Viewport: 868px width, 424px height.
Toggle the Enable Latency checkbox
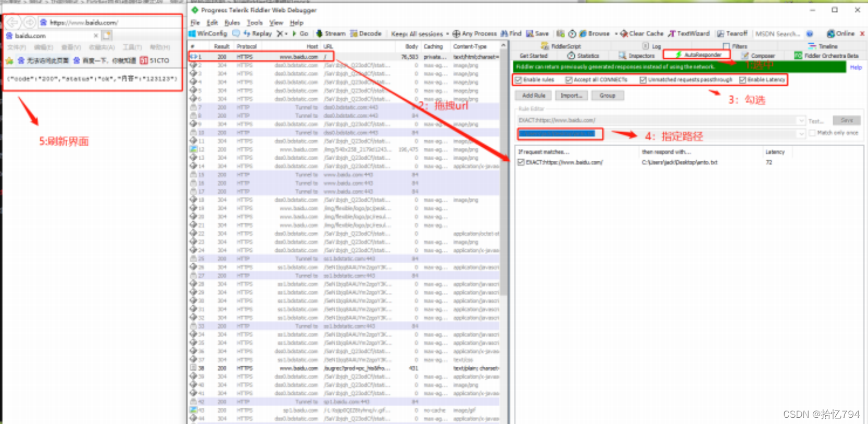tap(743, 80)
